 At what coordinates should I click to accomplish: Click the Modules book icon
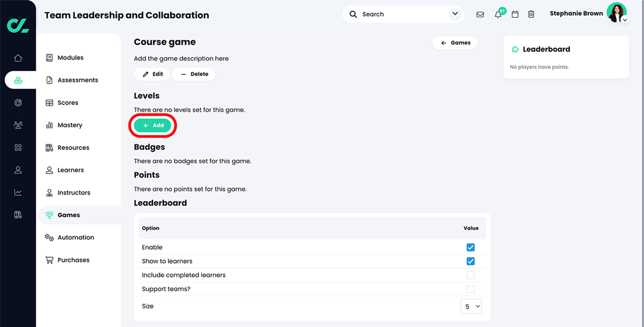49,58
